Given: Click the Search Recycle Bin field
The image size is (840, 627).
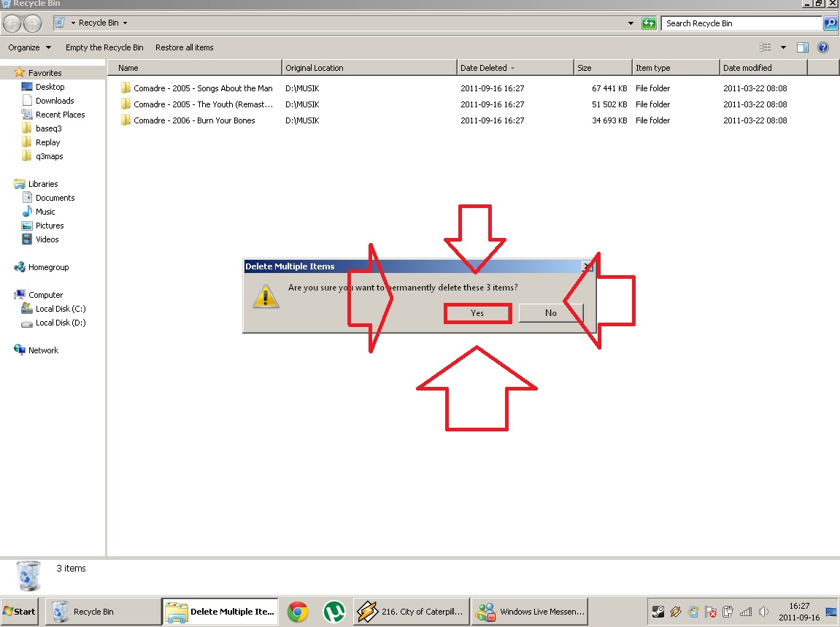Looking at the screenshot, I should 741,23.
